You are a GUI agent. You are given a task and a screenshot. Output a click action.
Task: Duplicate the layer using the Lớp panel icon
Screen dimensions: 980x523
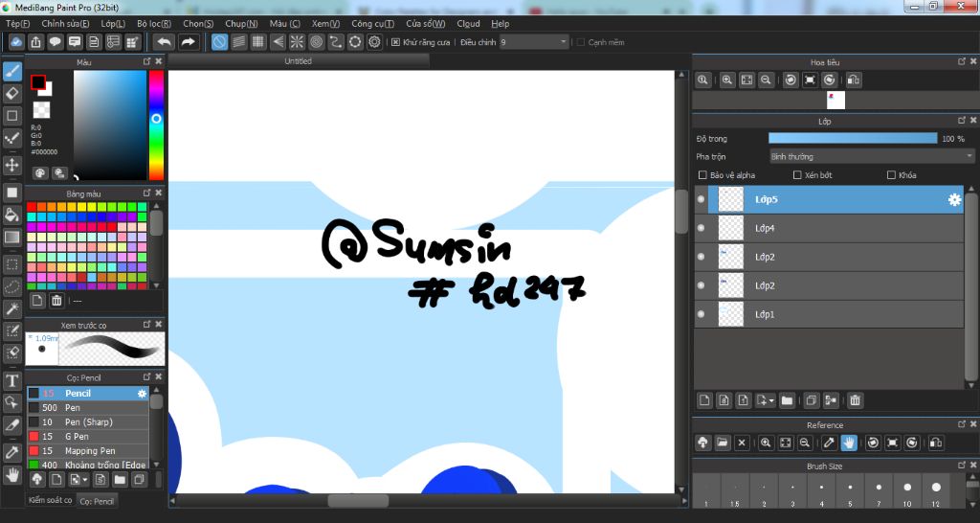811,400
